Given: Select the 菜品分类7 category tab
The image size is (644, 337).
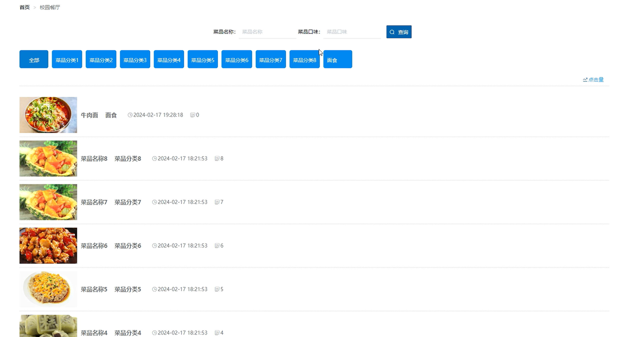Looking at the screenshot, I should (271, 59).
